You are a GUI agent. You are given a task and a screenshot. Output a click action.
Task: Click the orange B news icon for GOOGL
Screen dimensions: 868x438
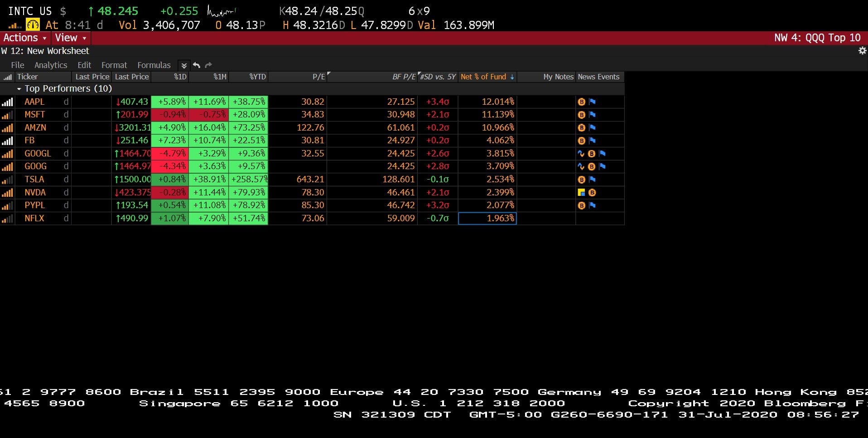(x=592, y=154)
